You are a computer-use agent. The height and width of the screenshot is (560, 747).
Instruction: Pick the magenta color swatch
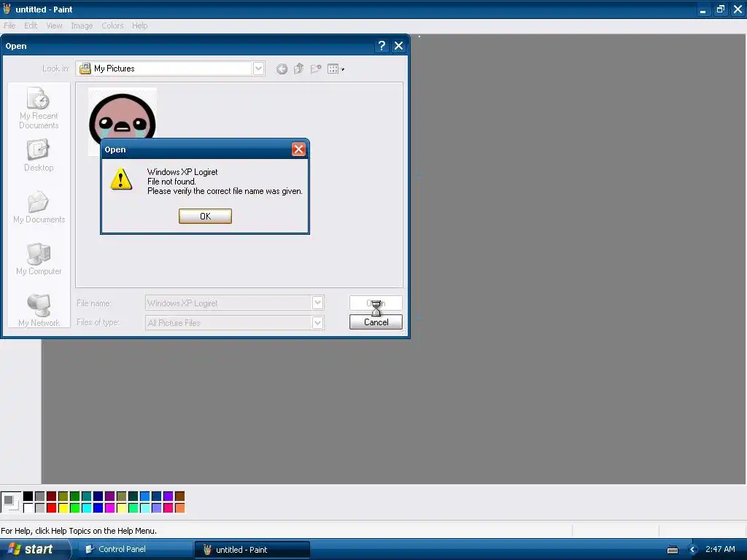109,508
